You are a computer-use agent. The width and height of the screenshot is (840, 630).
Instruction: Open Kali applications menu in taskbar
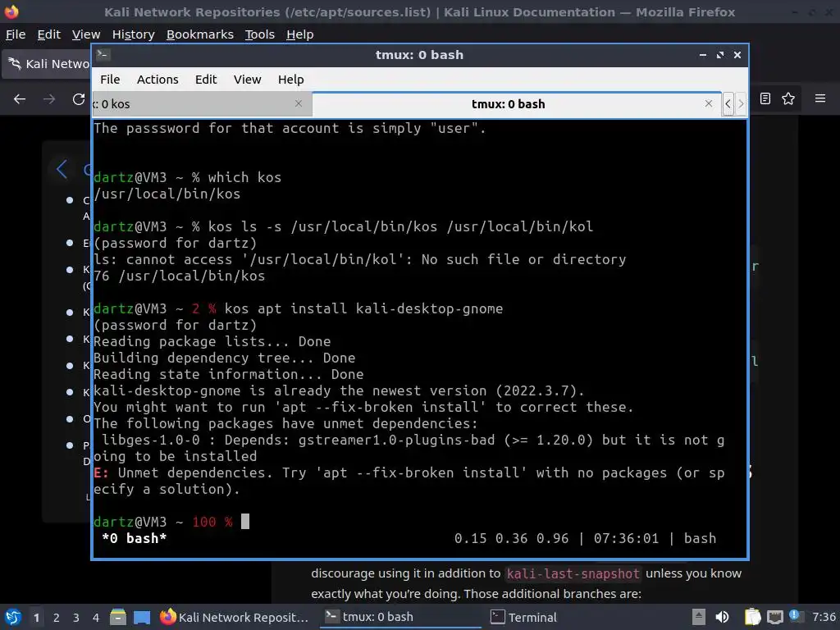point(13,617)
